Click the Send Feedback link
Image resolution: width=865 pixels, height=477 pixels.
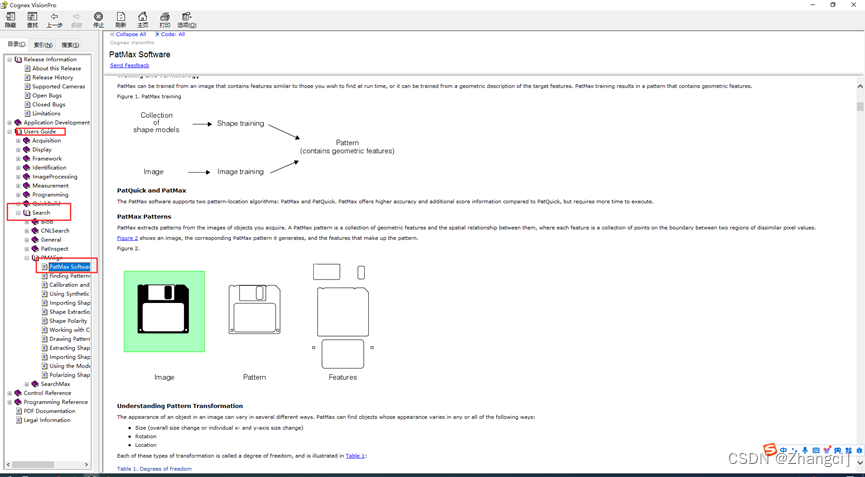point(129,65)
